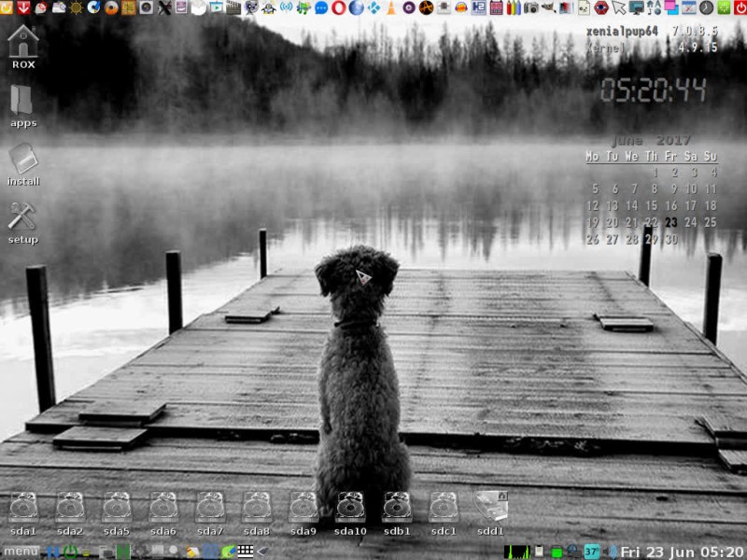Open the sdb1 drive
Viewport: 747px width, 560px height.
tap(397, 508)
